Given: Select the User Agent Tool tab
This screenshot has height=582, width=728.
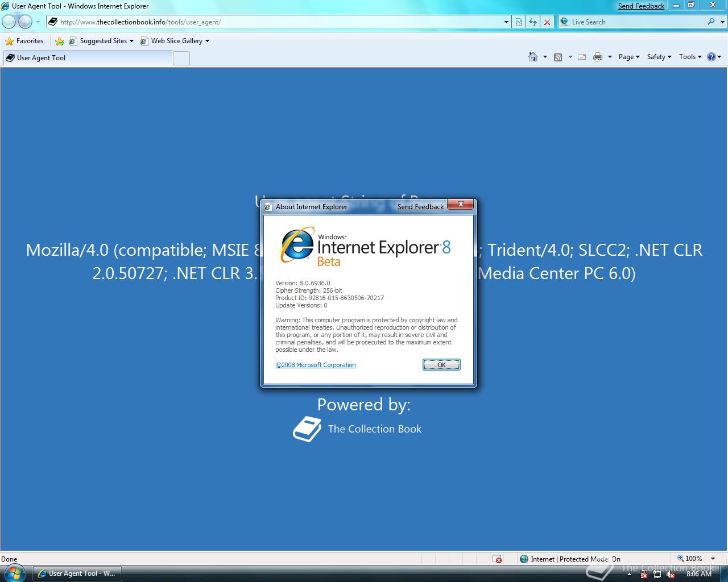Looking at the screenshot, I should [87, 58].
